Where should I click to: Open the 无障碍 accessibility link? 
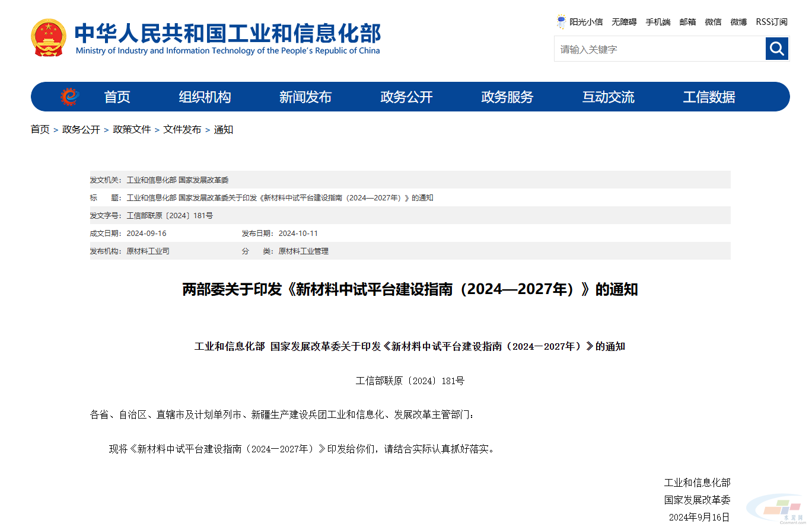[624, 22]
